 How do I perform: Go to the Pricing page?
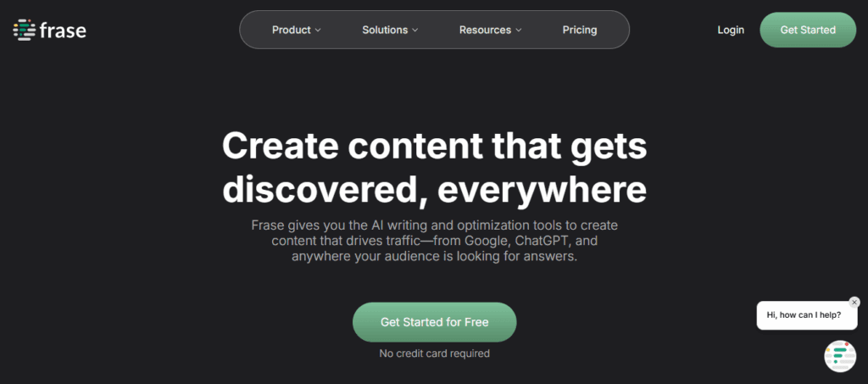(580, 30)
